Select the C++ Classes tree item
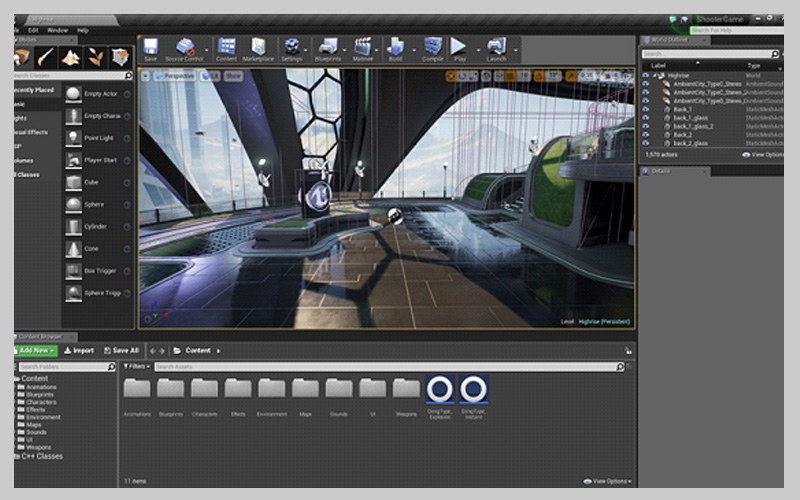Viewport: 800px width, 500px height. pos(42,456)
